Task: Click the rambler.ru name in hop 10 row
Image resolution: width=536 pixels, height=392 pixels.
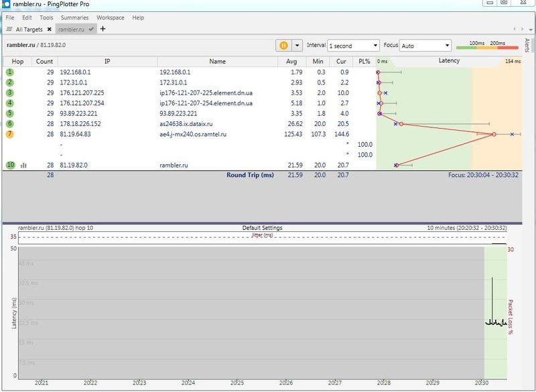Action: [174, 165]
